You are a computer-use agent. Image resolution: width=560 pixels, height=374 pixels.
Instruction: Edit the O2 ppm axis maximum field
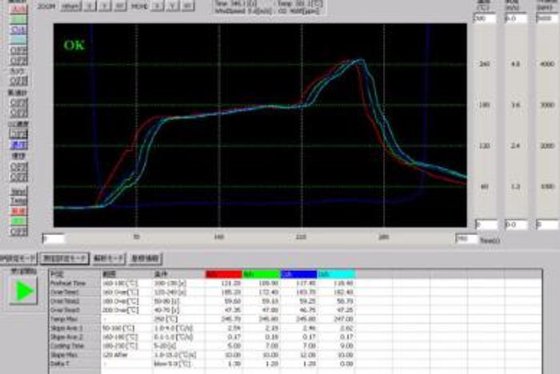pyautogui.click(x=548, y=19)
